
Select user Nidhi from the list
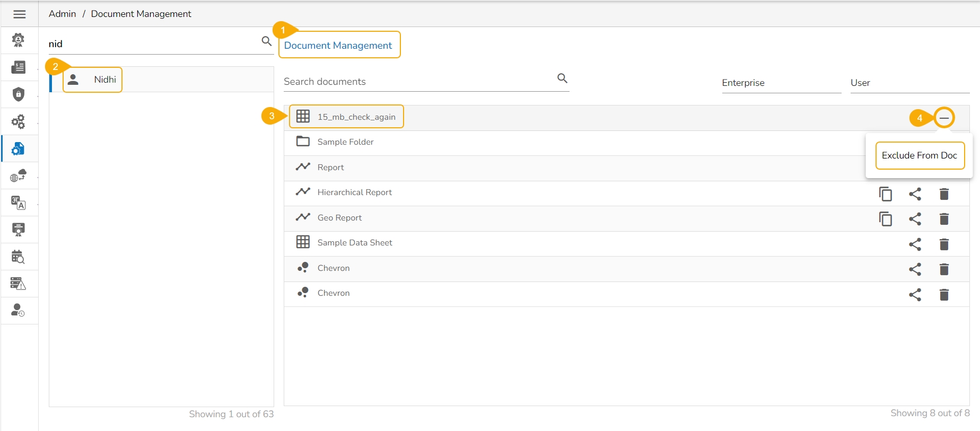104,80
